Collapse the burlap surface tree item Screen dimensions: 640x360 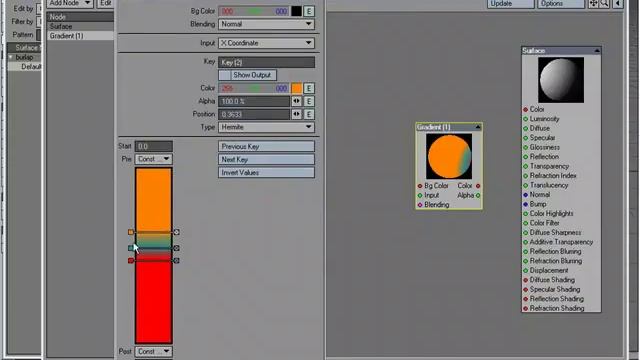point(11,57)
